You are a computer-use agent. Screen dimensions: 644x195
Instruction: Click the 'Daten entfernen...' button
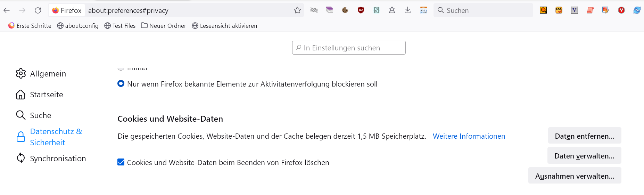point(584,136)
